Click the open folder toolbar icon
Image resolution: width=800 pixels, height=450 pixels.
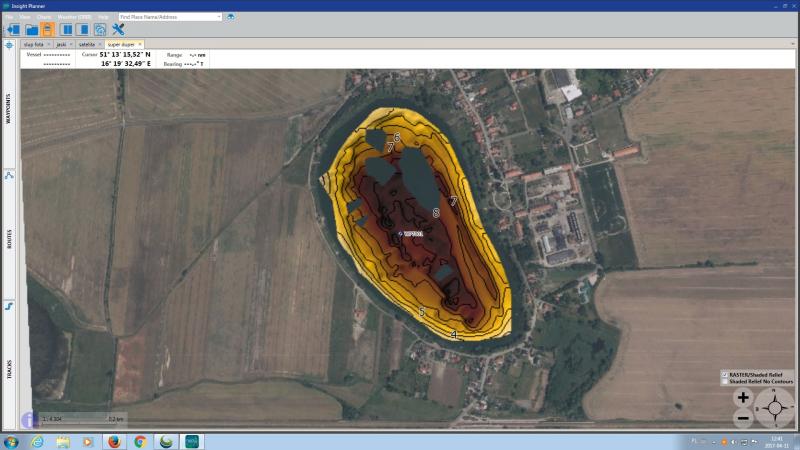pos(32,30)
